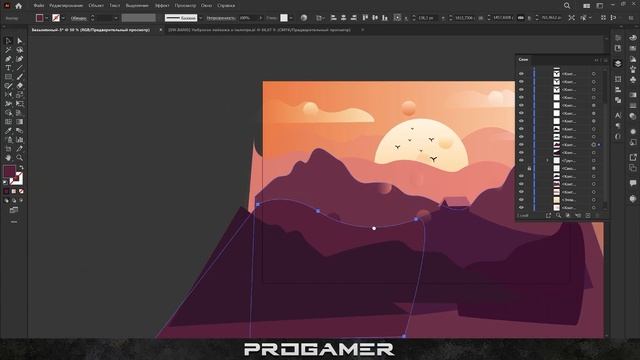Select the Direct Selection tool
Screen dimensions: 640x360
click(20, 41)
